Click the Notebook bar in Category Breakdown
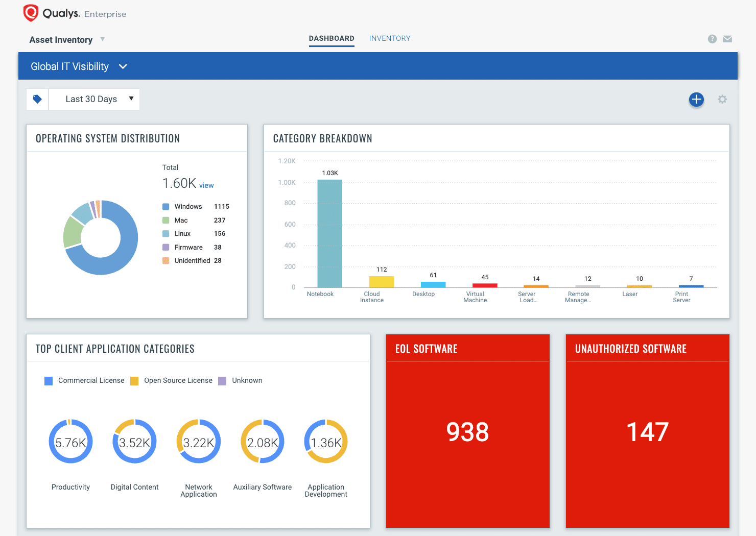Screen dimensions: 756x536 (329, 232)
